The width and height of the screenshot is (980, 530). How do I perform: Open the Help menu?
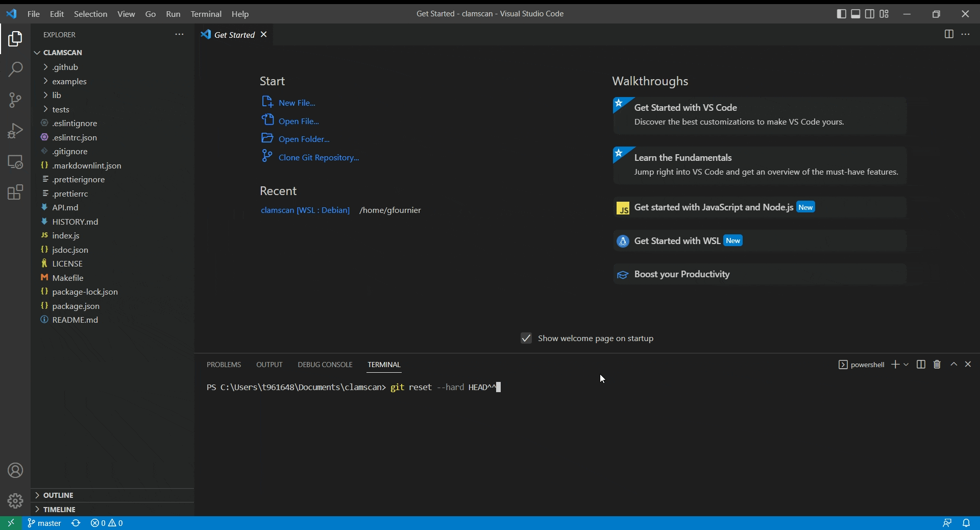[240, 14]
